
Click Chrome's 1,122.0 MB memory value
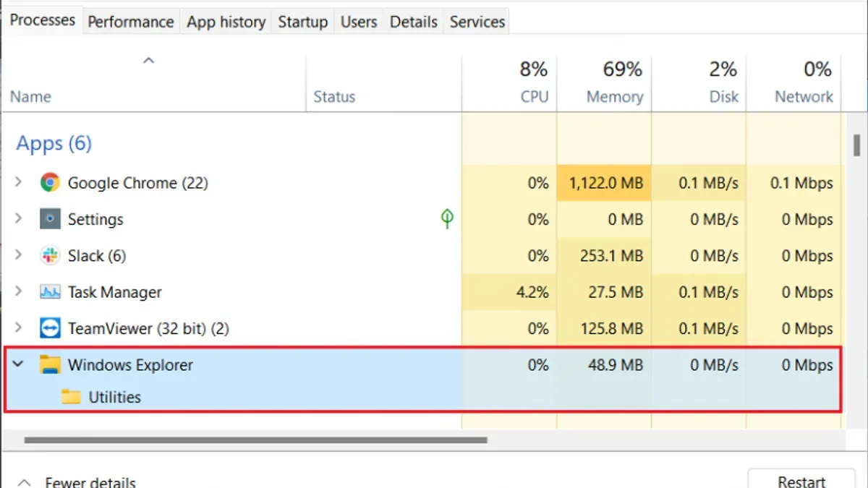coord(606,183)
